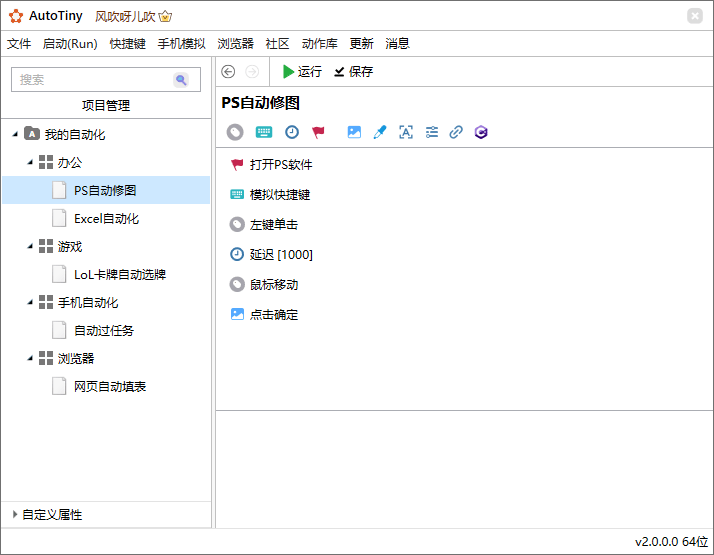Open the settings sliders toolbar icon
This screenshot has height=555, width=714.
click(432, 132)
